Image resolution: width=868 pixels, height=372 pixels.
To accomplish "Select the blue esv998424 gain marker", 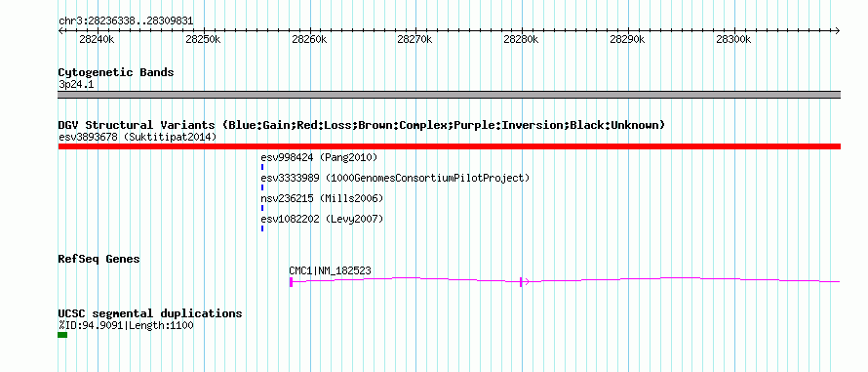I will tap(262, 167).
